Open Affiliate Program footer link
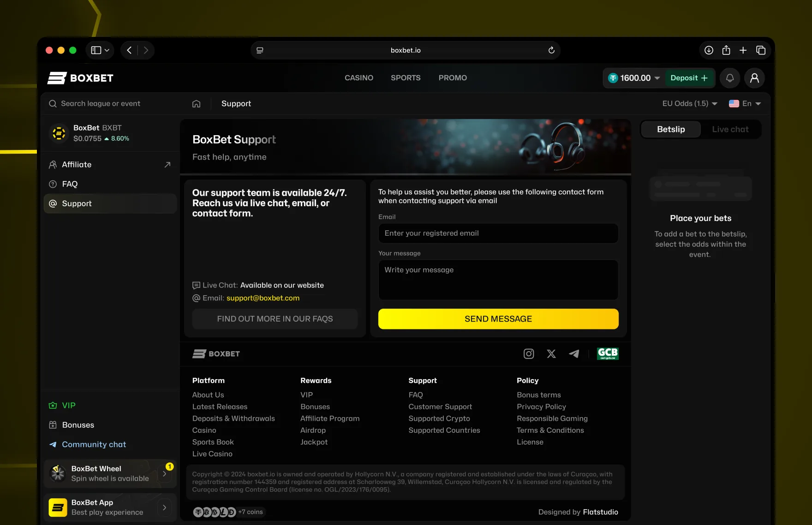 330,418
